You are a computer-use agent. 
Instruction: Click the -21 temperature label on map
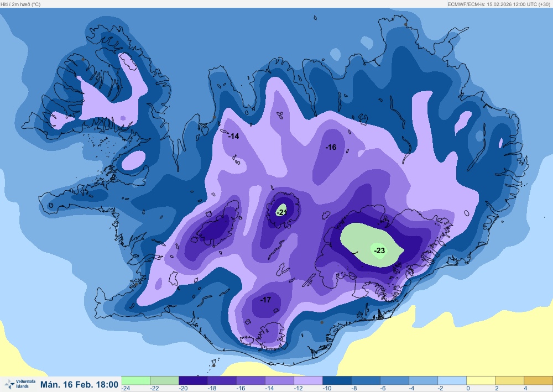pos(281,212)
